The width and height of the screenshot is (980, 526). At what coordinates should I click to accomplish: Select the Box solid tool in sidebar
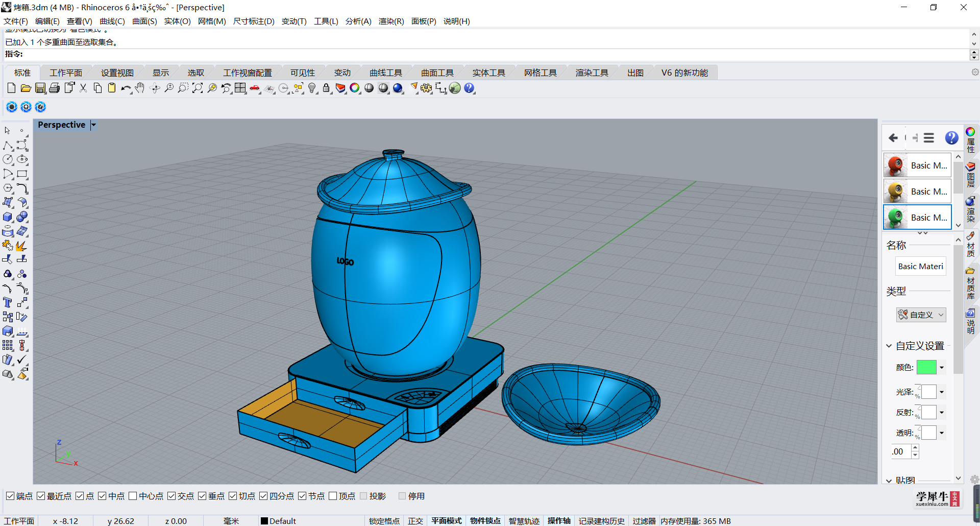[8, 217]
